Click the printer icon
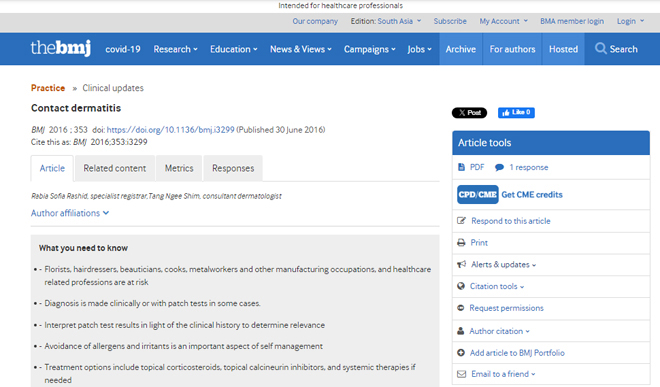Image resolution: width=660 pixels, height=387 pixels. [461, 243]
